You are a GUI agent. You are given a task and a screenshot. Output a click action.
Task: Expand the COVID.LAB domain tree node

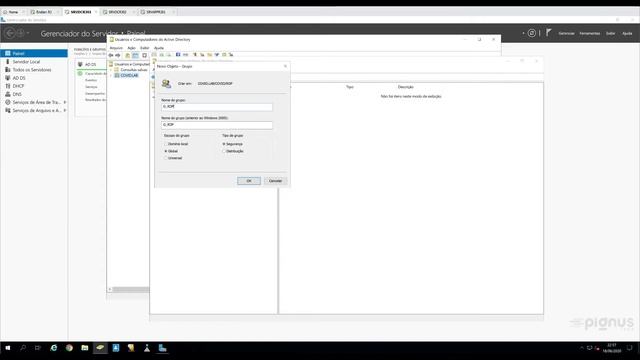point(111,76)
